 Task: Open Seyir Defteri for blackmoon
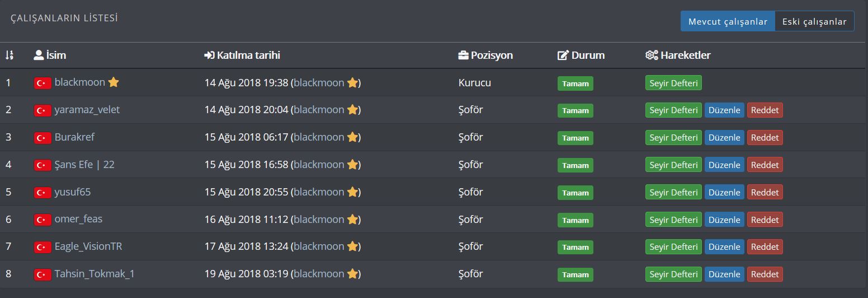coord(673,83)
